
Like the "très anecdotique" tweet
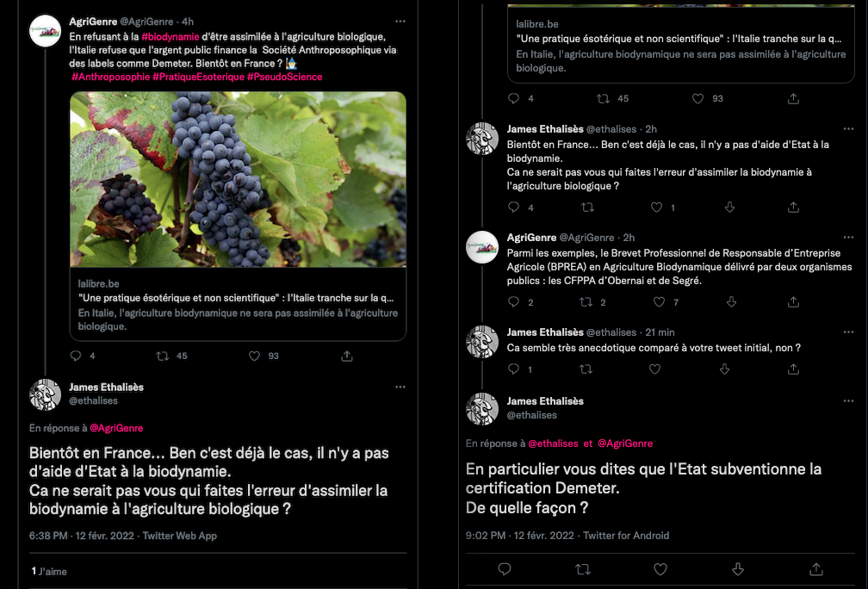tap(654, 369)
